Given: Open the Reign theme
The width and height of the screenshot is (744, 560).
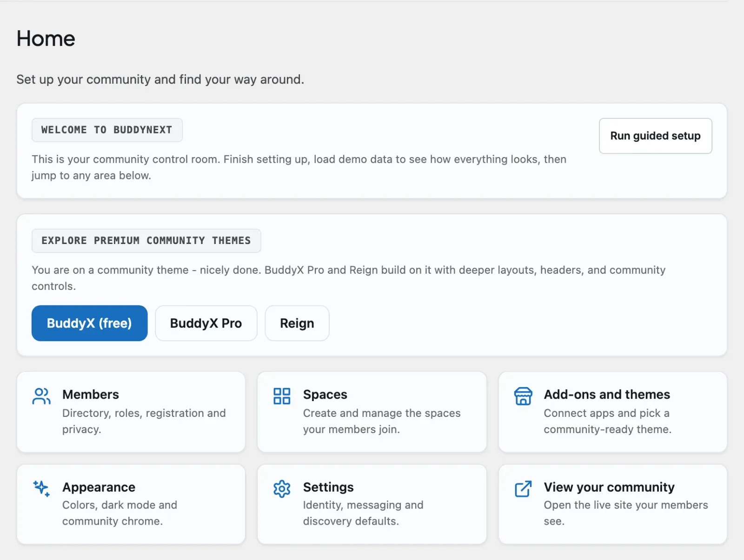Looking at the screenshot, I should pyautogui.click(x=297, y=323).
